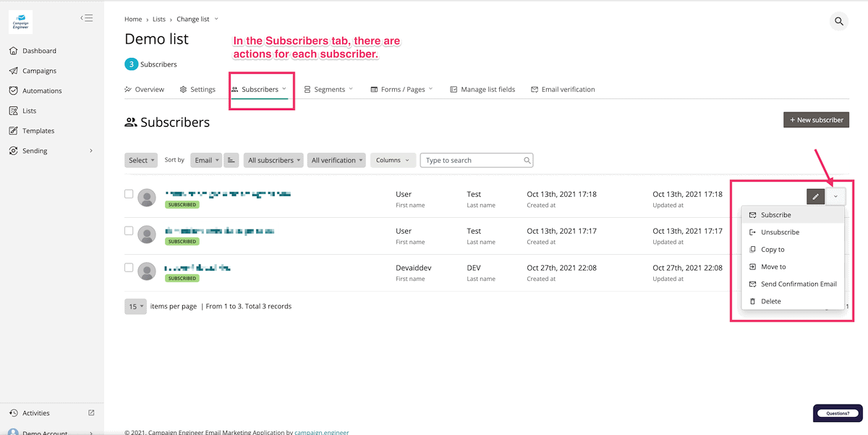Screen dimensions: 868x435
Task: Click the New subscriber button
Action: point(816,119)
